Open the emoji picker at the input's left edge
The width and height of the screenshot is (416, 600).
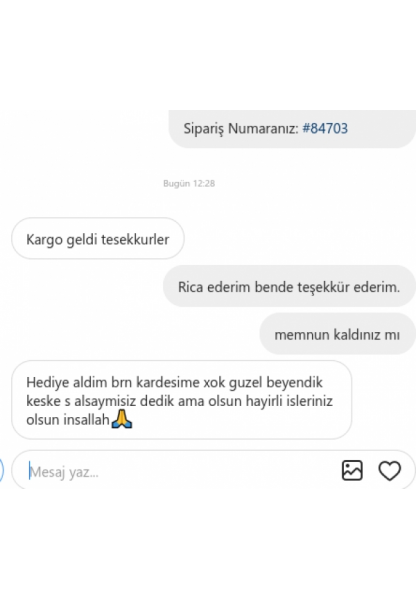1,470
